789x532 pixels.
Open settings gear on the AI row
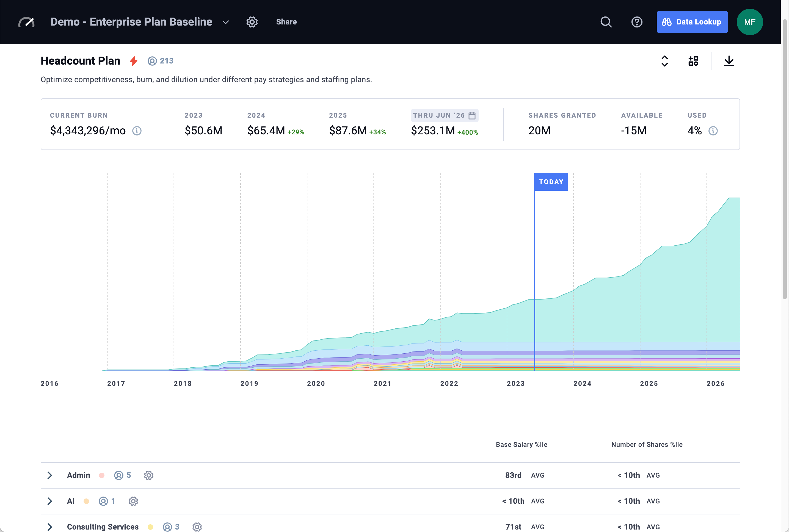pos(133,501)
